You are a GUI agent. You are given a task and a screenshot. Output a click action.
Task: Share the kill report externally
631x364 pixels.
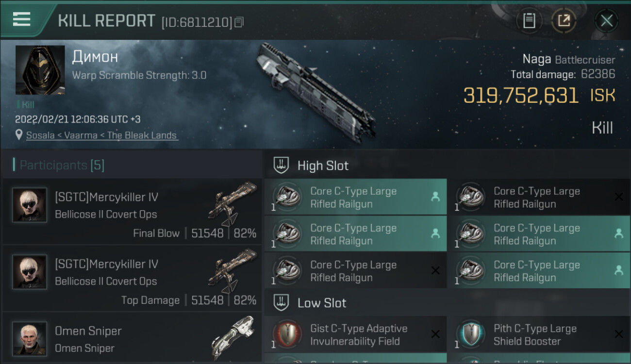(x=564, y=21)
